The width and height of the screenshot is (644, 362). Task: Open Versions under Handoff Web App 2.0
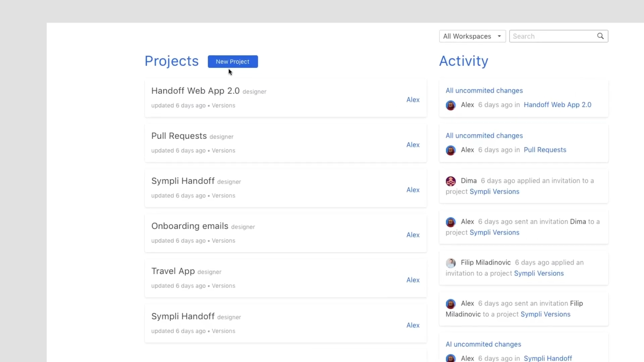(223, 105)
